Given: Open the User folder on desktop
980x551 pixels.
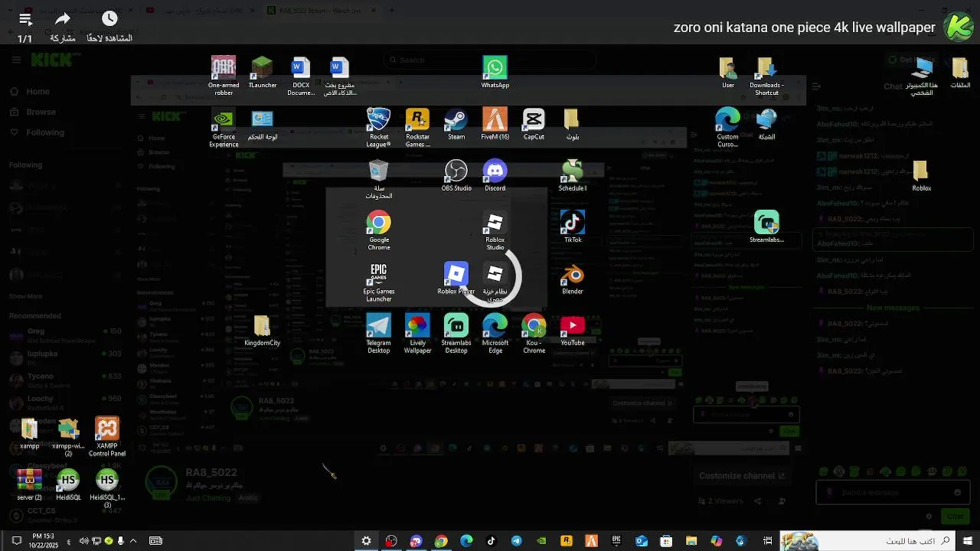Looking at the screenshot, I should click(728, 72).
